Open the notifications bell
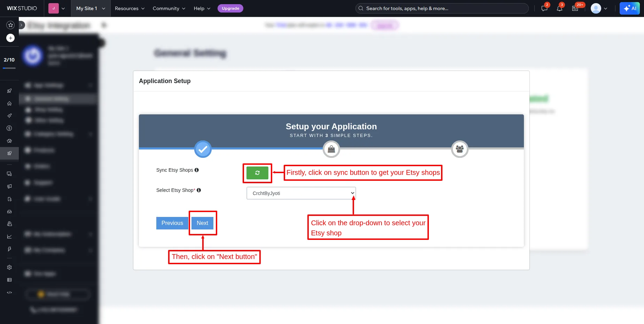The height and width of the screenshot is (324, 644). [x=559, y=8]
